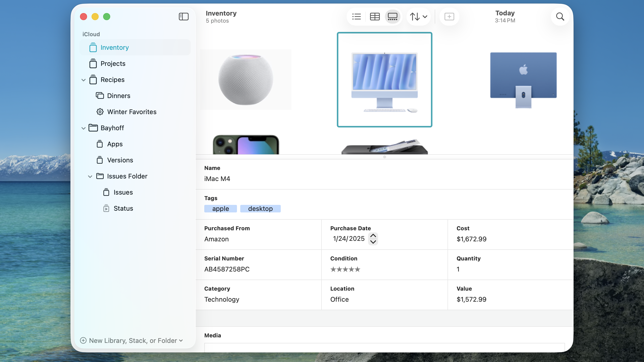The height and width of the screenshot is (362, 644).
Task: Toggle the sidebar visibility
Action: [x=183, y=17]
